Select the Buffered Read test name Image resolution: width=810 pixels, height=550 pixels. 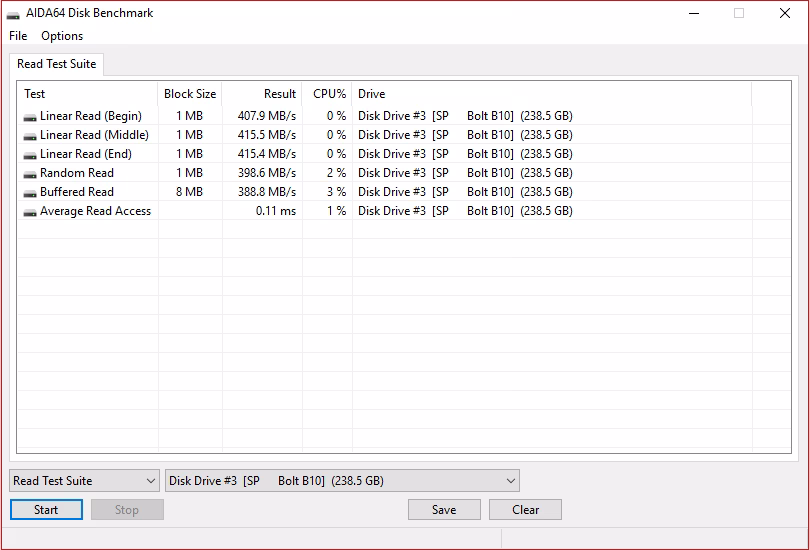(x=76, y=192)
